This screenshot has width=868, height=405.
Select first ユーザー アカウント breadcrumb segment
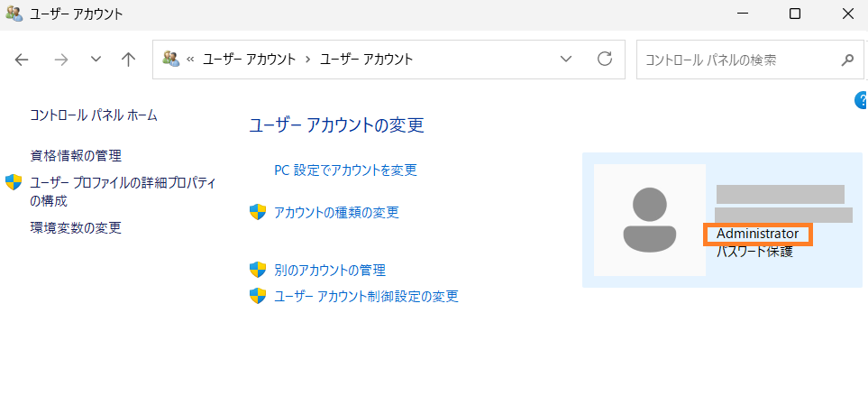(249, 60)
